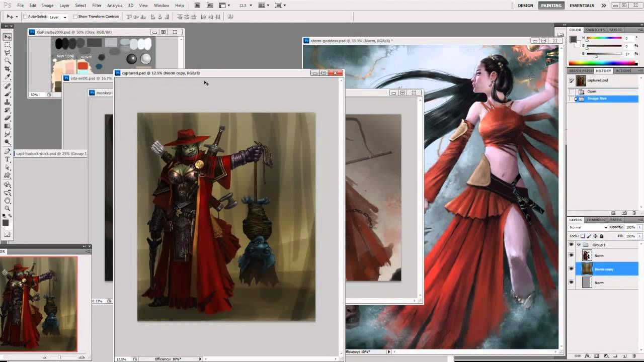Select the Type tool
Image resolution: width=644 pixels, height=362 pixels.
[8, 159]
